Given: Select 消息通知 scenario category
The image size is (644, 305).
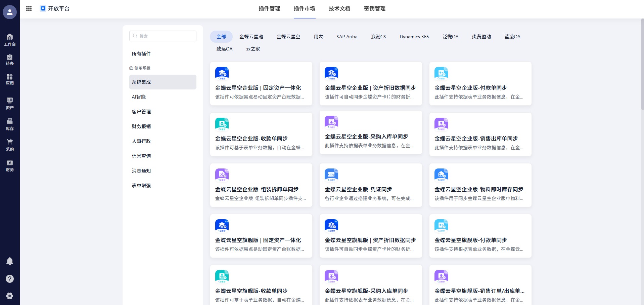Looking at the screenshot, I should [163, 171].
